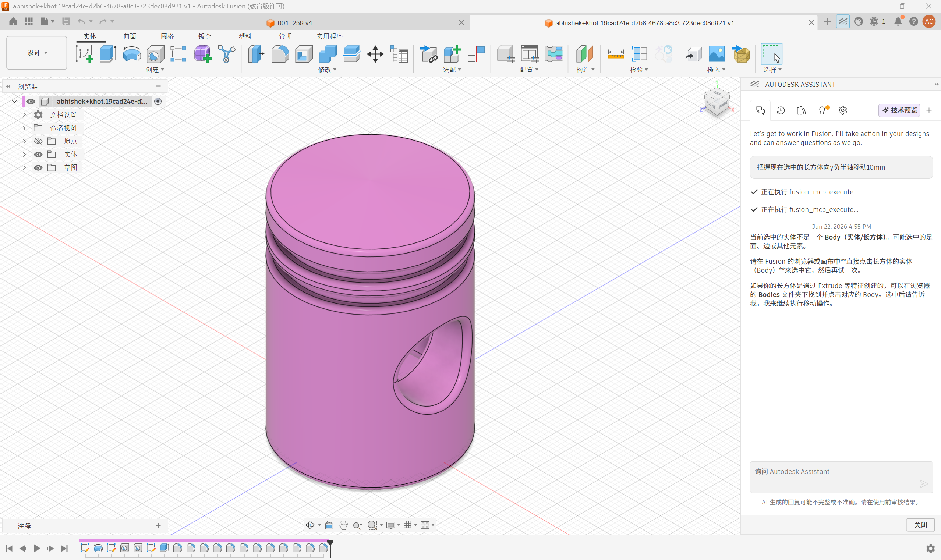Expand the 文档设置 node
This screenshot has width=941, height=560.
[x=24, y=115]
